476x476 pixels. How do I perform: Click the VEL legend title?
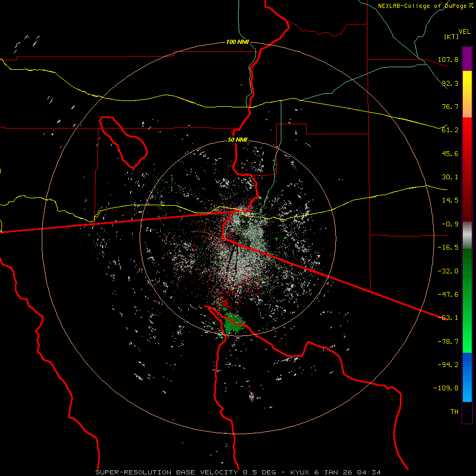coord(464,31)
